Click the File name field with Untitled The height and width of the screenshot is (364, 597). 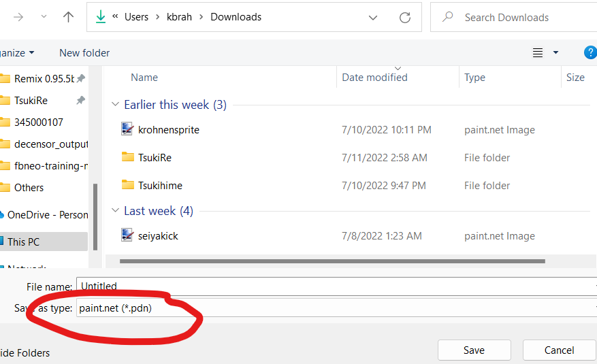pos(336,286)
